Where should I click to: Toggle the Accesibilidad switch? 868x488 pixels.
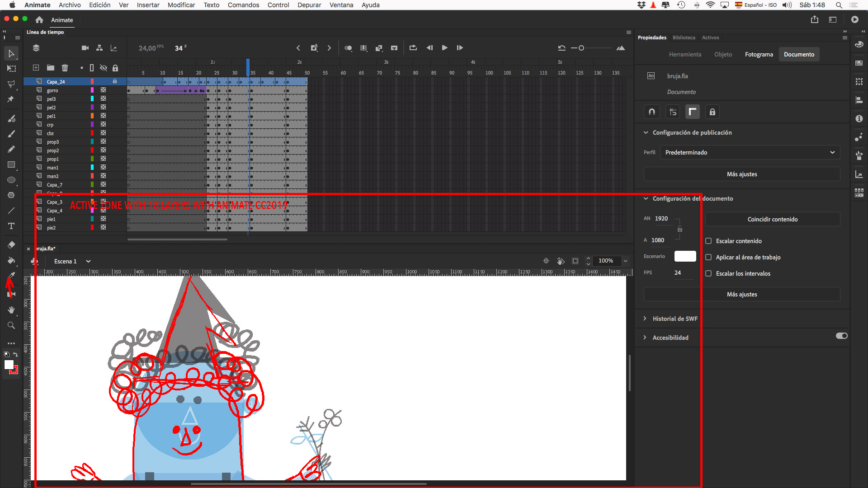(841, 336)
